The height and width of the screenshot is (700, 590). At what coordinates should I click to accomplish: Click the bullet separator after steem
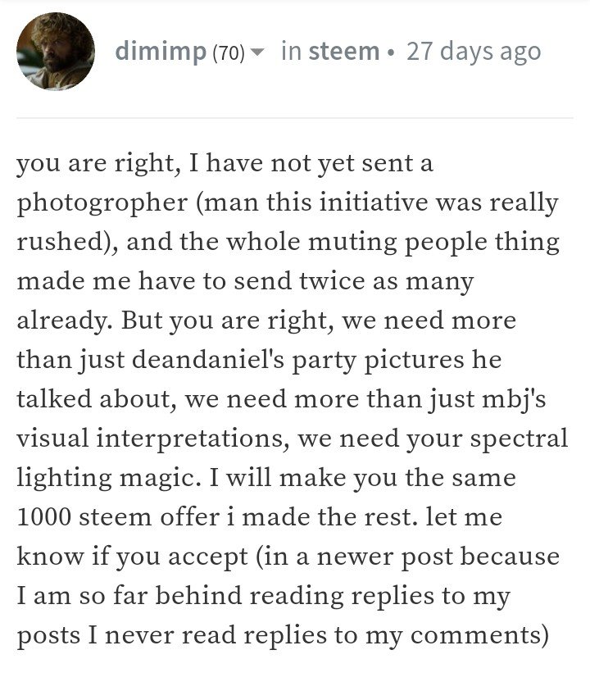391,52
